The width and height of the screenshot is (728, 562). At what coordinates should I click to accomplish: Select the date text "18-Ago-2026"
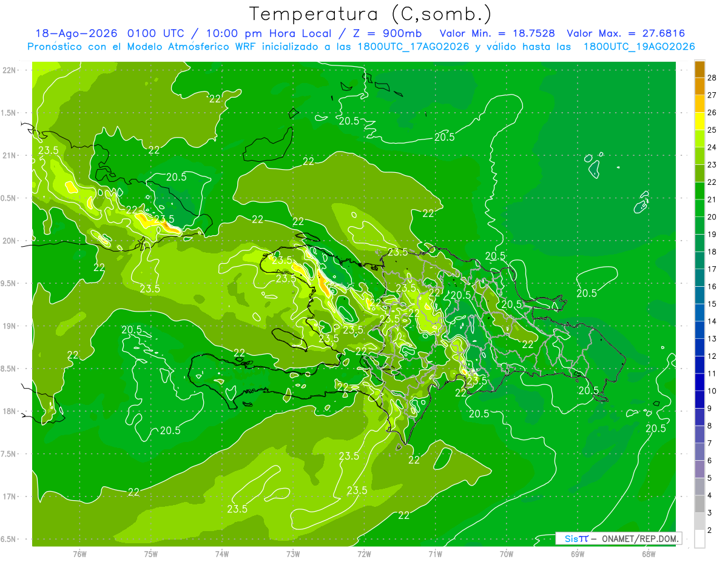coord(76,33)
